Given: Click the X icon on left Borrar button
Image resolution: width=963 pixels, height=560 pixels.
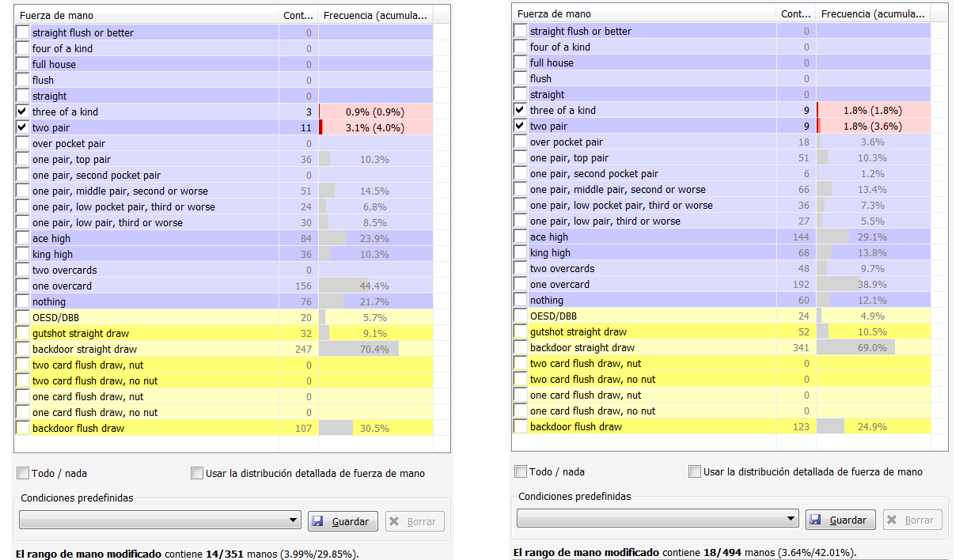Looking at the screenshot, I should coord(396,521).
